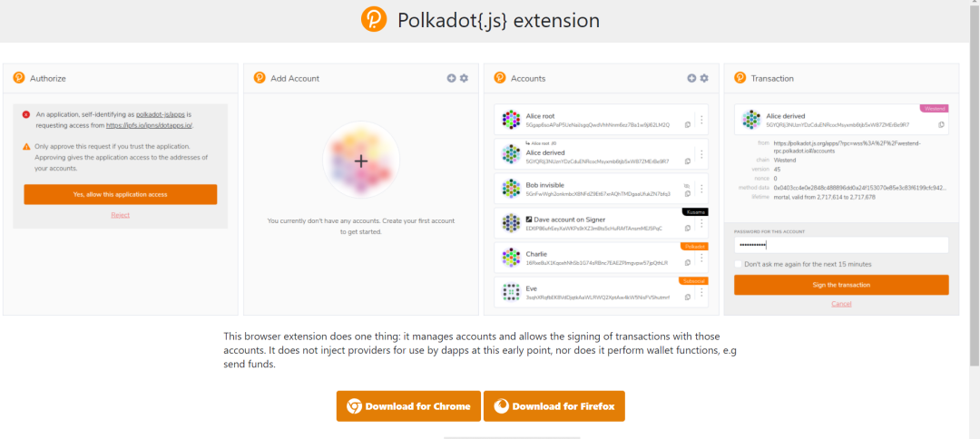Check Don't ask me again for 15 minutes
Viewport: 980px width, 439px height.
[739, 264]
